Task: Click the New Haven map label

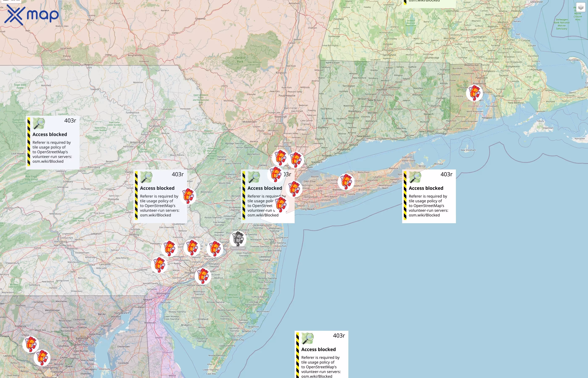Action: (364, 136)
